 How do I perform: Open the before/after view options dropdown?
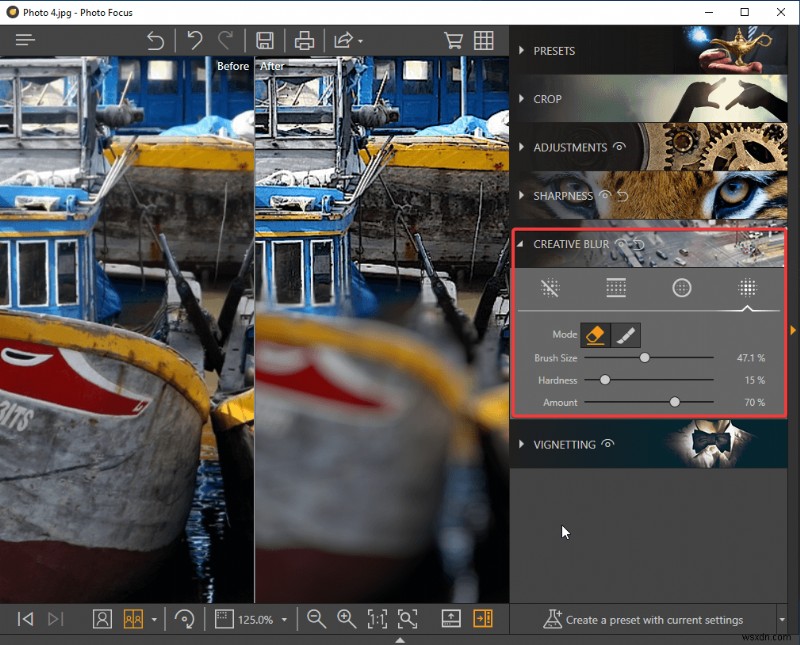point(154,620)
